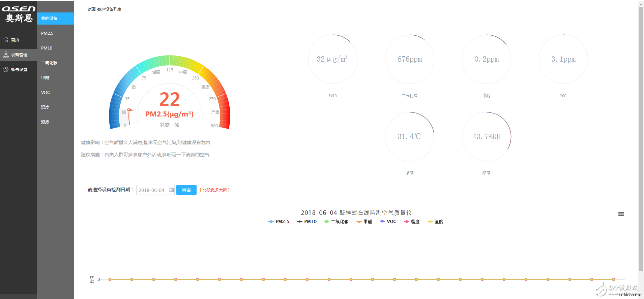Toggle PM2.5 series in chart legend
Viewport: 644px width, 299px height.
(x=279, y=222)
